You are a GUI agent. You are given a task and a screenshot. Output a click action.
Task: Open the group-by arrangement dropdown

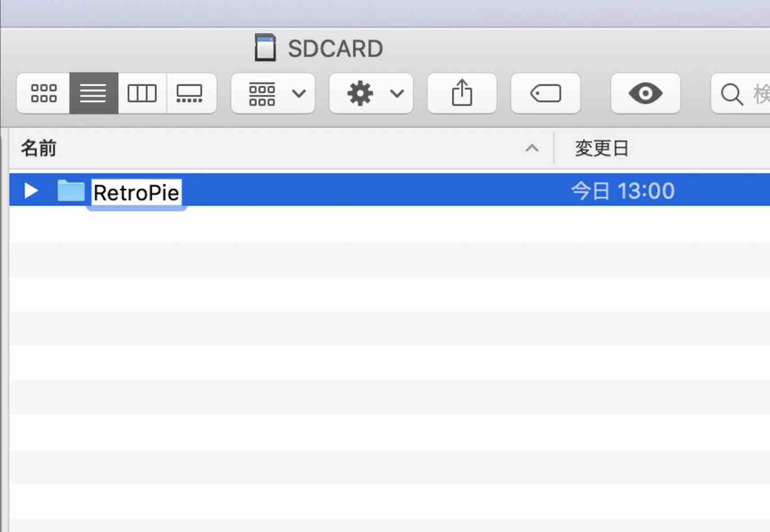point(273,93)
